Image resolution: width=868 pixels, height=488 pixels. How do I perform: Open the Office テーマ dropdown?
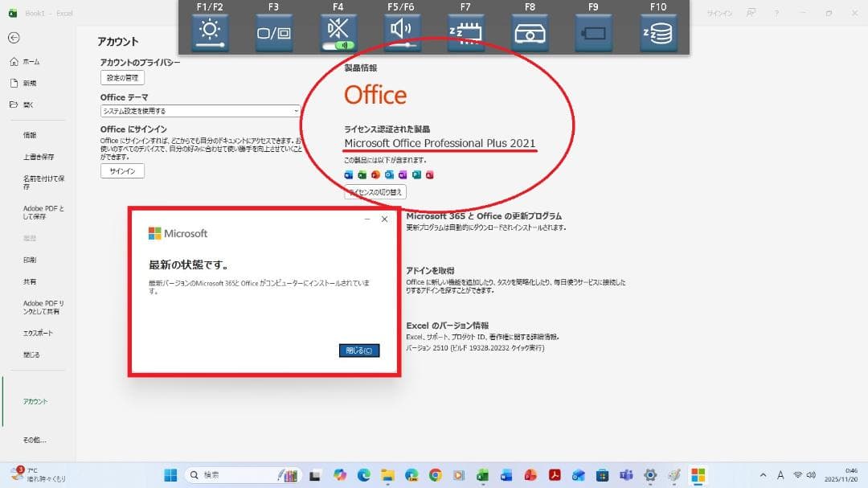[200, 111]
